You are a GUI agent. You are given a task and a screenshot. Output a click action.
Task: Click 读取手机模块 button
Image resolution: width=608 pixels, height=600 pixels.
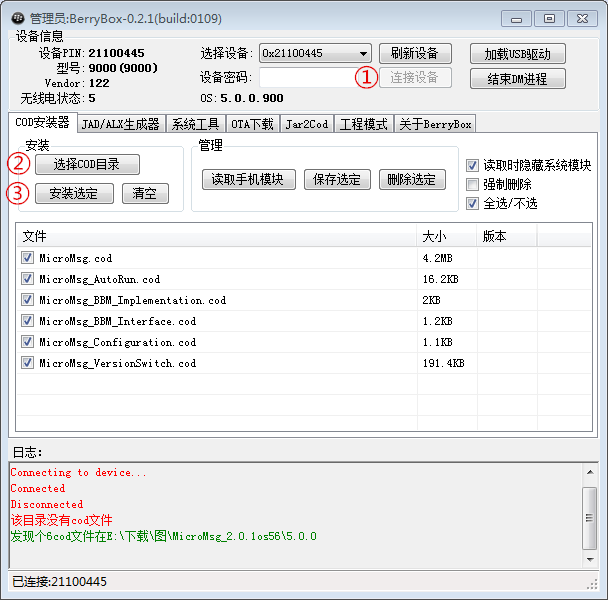pos(249,179)
